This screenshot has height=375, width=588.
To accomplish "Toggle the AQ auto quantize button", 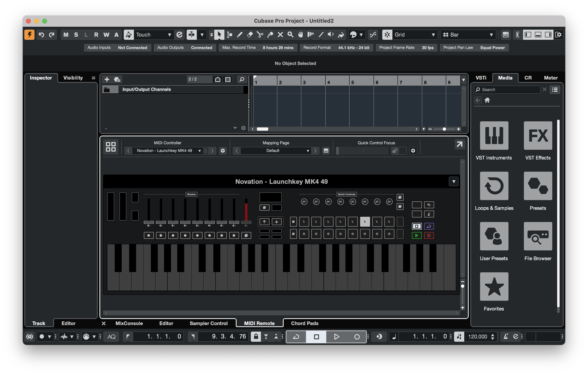I will [x=111, y=337].
